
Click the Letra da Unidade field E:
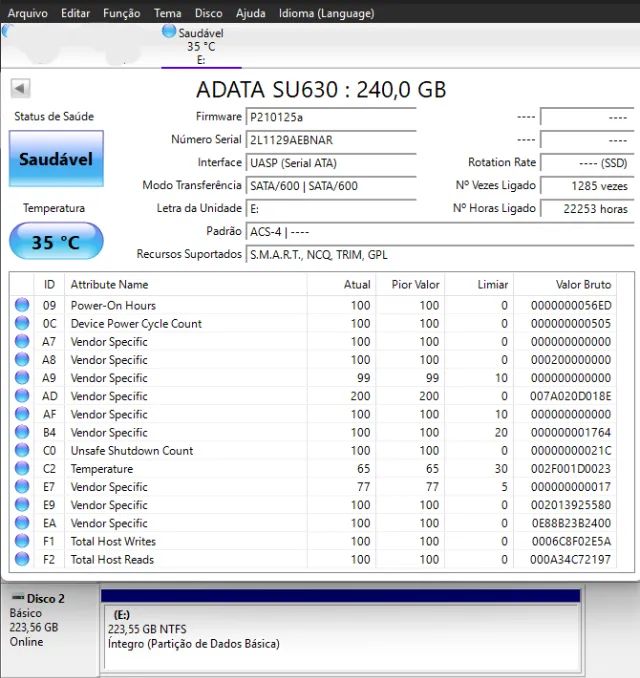(x=331, y=209)
